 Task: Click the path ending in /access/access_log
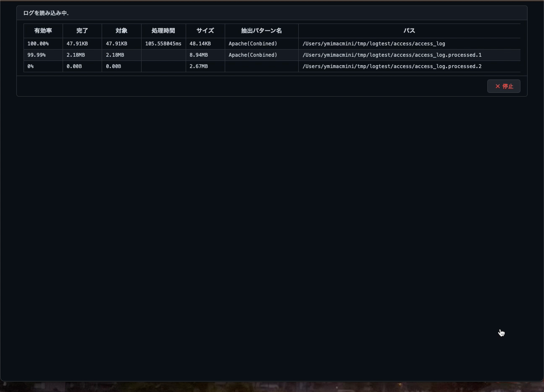point(373,44)
